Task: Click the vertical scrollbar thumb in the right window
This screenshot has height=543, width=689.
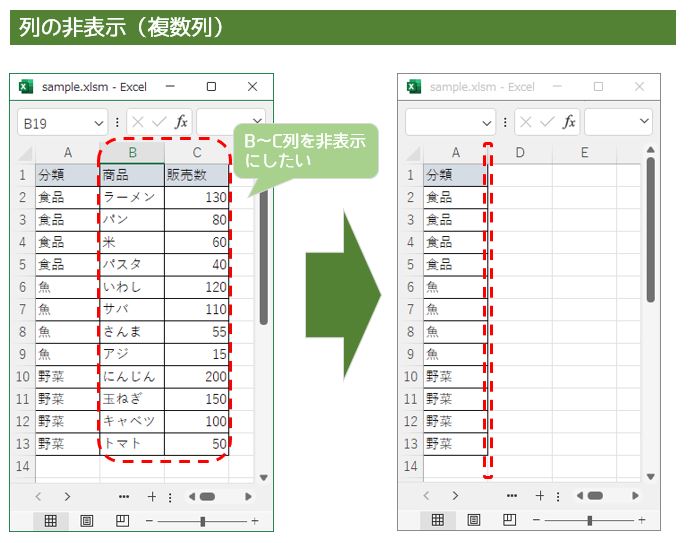Action: coord(651,230)
